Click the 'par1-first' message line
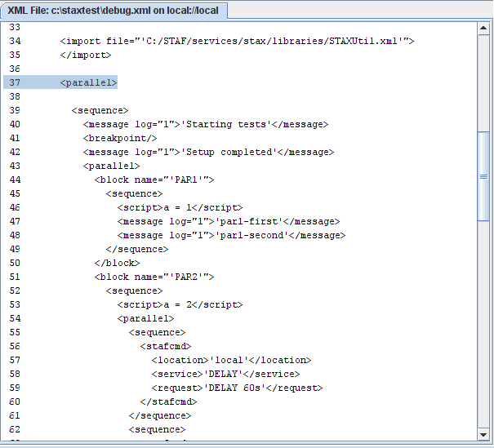The height and width of the screenshot is (448, 494). (x=229, y=221)
